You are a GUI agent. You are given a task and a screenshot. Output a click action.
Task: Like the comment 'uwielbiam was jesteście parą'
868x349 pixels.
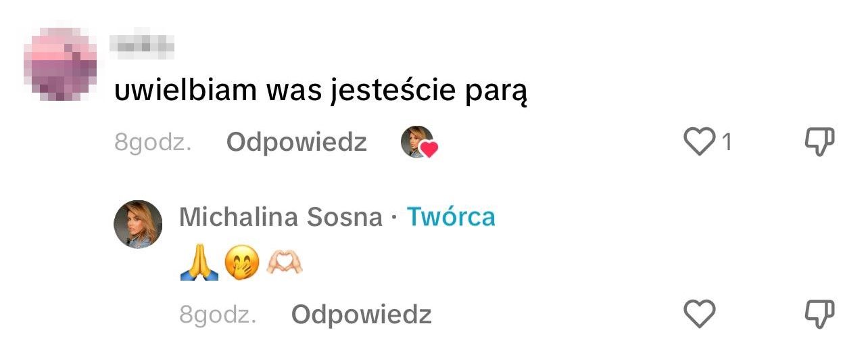coord(699,142)
